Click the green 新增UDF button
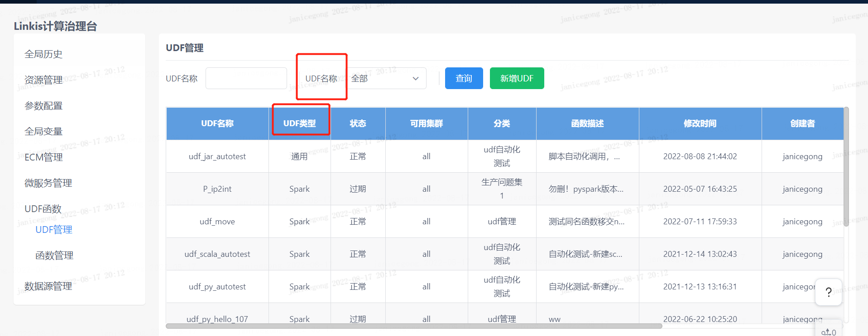This screenshot has width=868, height=336. coord(517,78)
